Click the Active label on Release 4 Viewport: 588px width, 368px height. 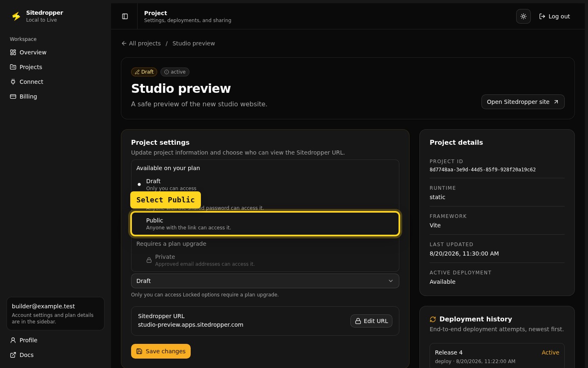point(550,352)
